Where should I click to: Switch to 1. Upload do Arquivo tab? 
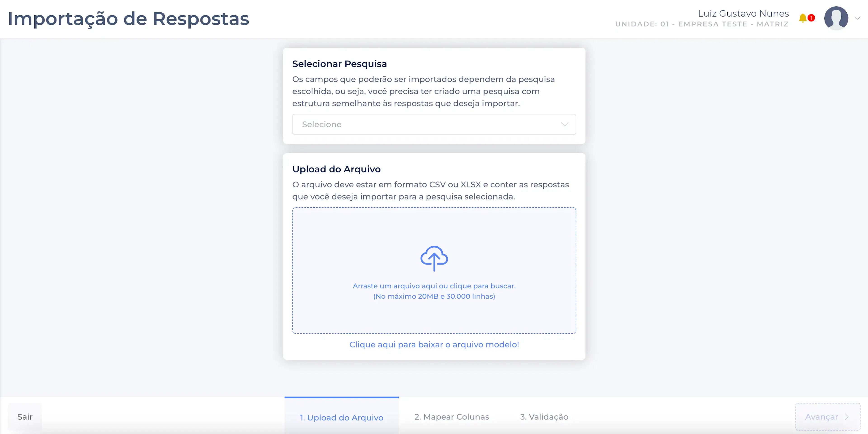pyautogui.click(x=341, y=417)
